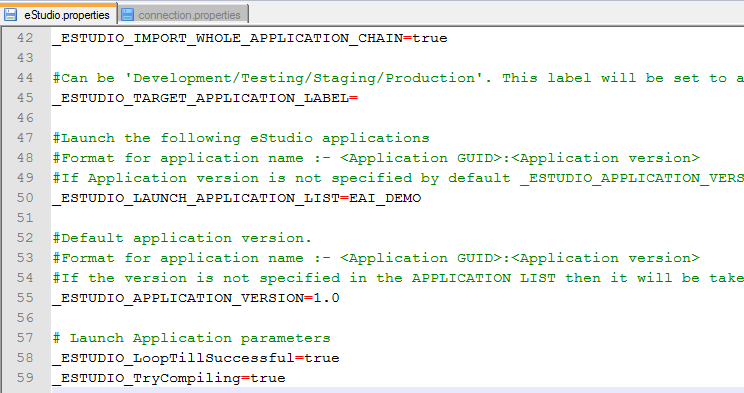
Task: Click line number 42 in the gutter
Action: click(x=25, y=38)
